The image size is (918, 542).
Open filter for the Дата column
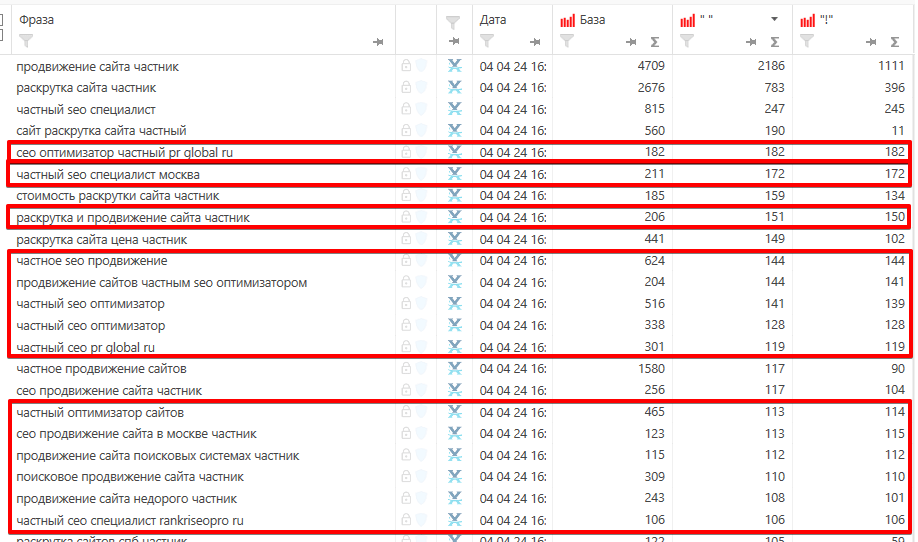click(487, 40)
